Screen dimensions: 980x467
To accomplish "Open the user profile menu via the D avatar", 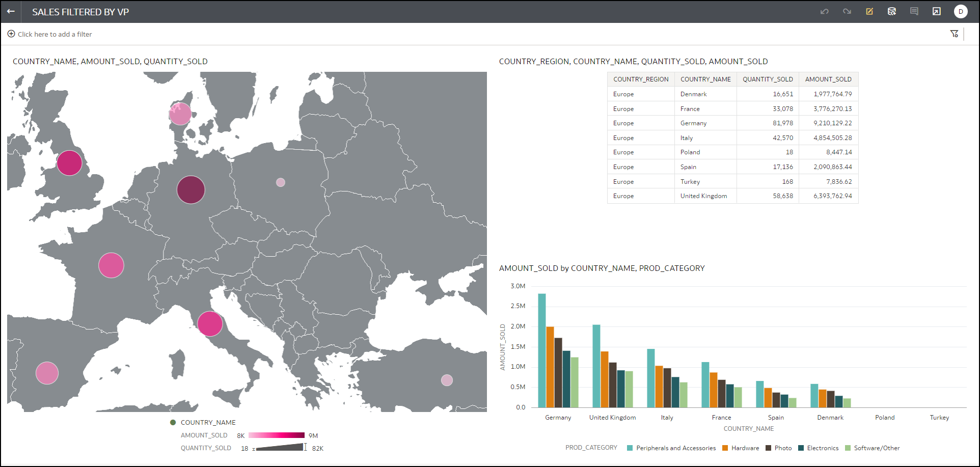I will [961, 11].
